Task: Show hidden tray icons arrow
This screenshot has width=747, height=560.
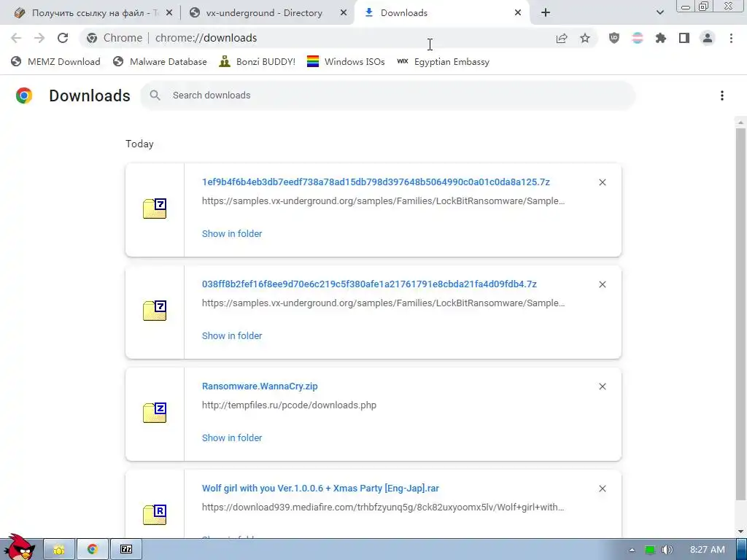Action: 632,550
